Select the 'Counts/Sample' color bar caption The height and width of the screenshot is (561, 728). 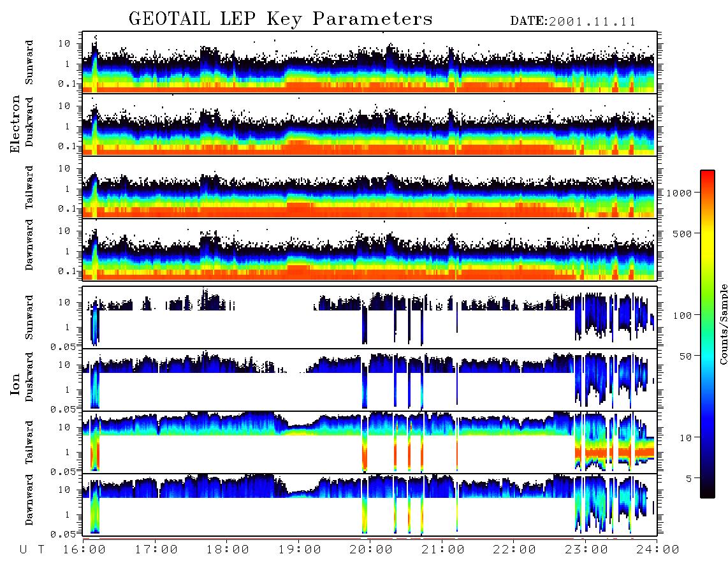tap(724, 324)
